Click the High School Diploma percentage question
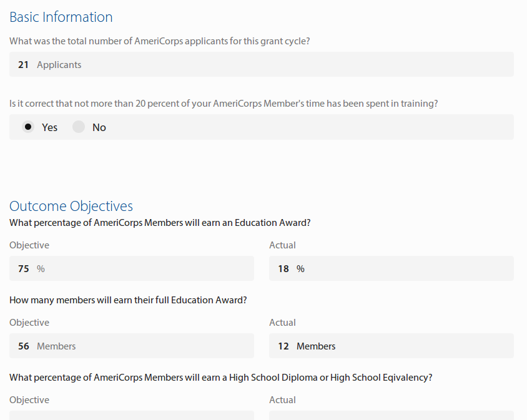 pos(221,378)
